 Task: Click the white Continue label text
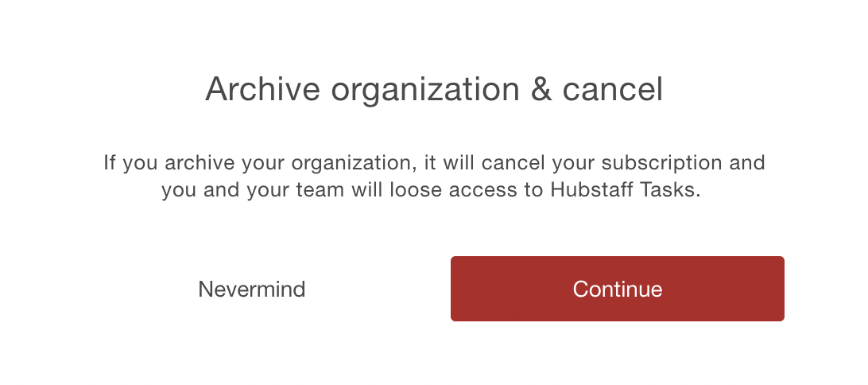[x=618, y=290]
